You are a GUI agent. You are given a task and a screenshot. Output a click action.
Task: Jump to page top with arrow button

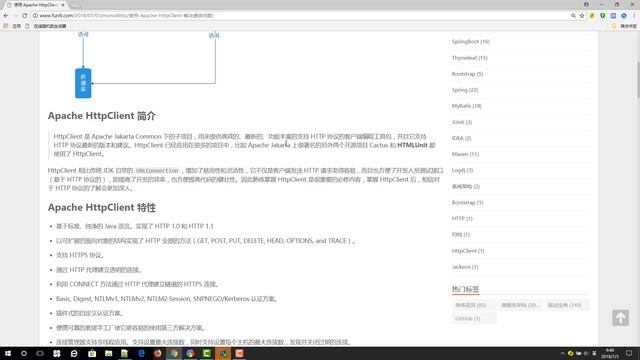click(x=620, y=318)
